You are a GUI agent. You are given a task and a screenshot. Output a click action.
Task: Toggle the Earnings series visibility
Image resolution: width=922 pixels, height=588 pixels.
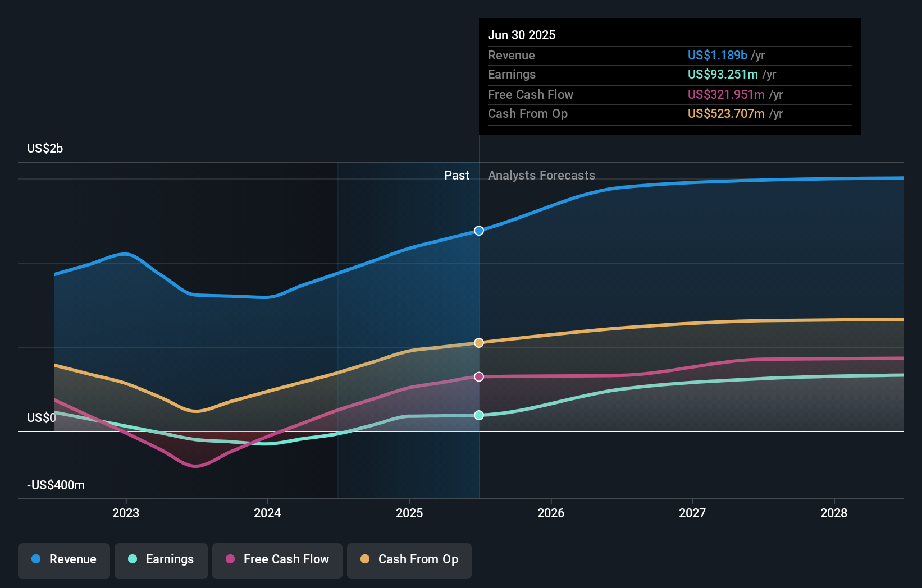pyautogui.click(x=161, y=559)
